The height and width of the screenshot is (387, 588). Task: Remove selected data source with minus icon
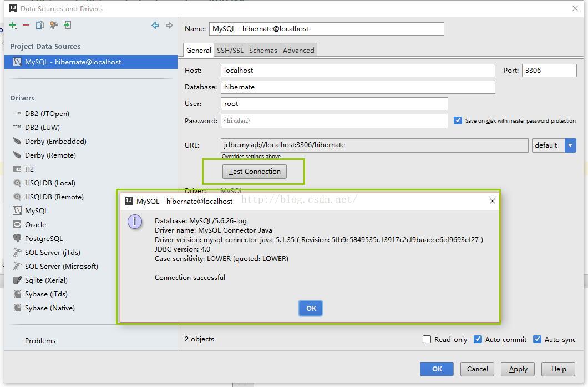tap(26, 25)
